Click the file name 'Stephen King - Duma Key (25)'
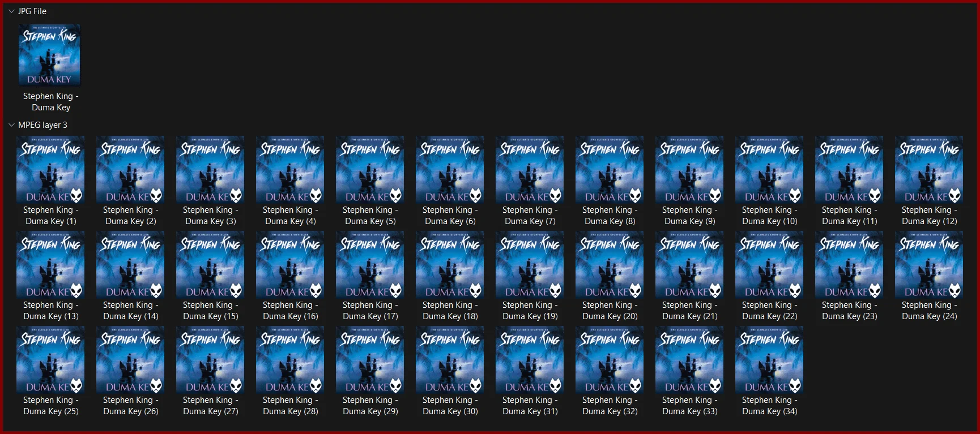Screen dimensions: 980x434 pyautogui.click(x=51, y=406)
